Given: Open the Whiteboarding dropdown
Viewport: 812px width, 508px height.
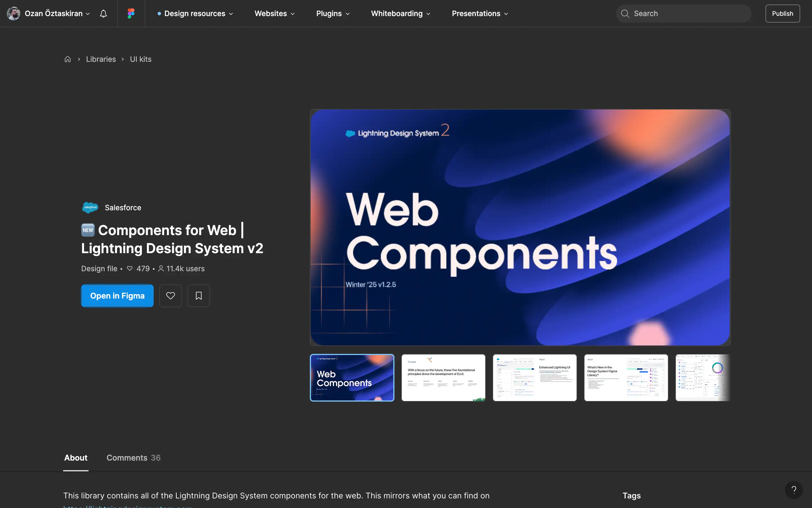Looking at the screenshot, I should [401, 14].
